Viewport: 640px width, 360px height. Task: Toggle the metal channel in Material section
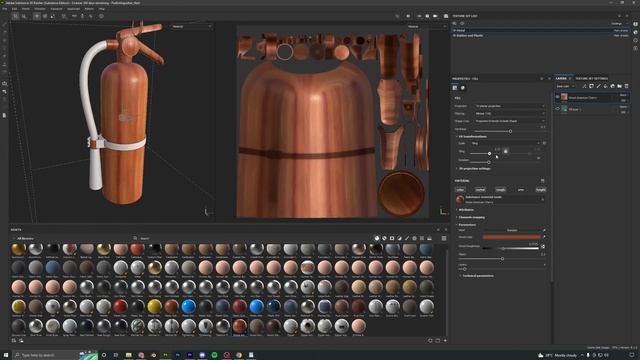[480, 189]
